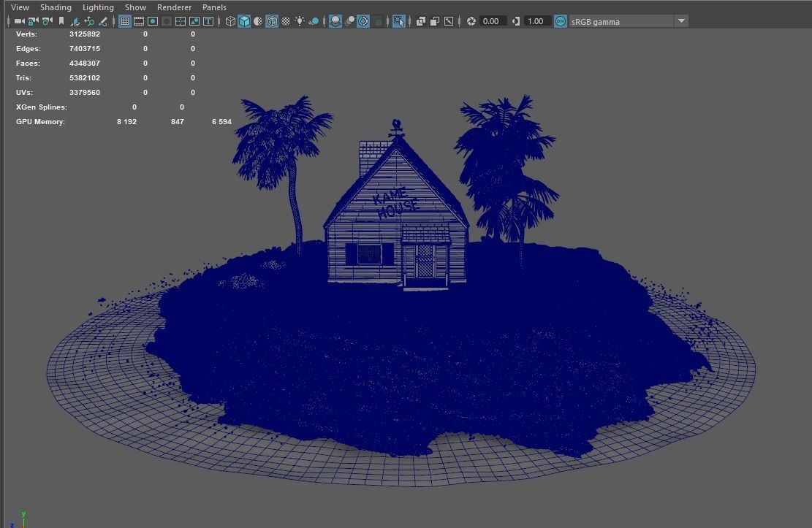Enable the Textured checker display icon

286,21
